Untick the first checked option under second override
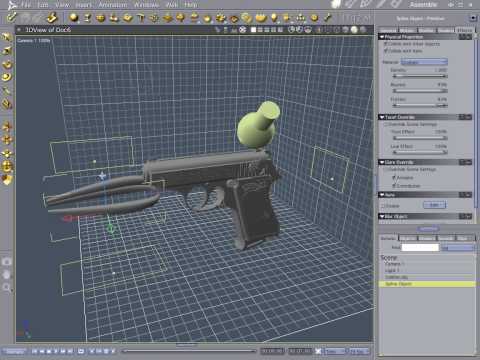The width and height of the screenshot is (480, 360). [x=394, y=178]
